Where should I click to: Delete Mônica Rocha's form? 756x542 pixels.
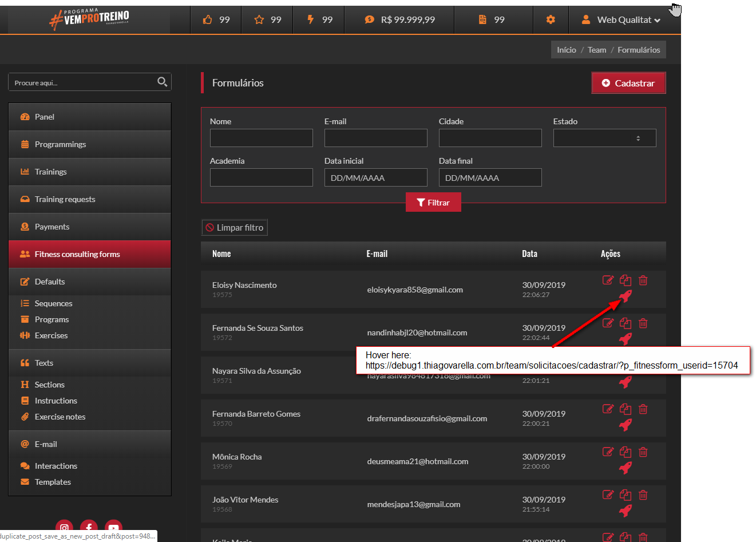tap(643, 452)
